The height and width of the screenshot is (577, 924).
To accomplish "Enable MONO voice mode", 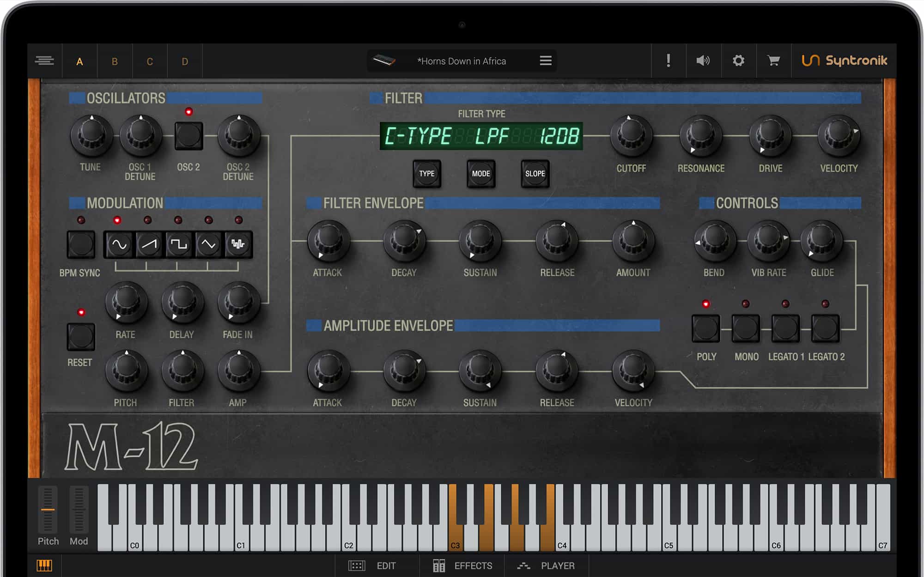I will pyautogui.click(x=746, y=328).
